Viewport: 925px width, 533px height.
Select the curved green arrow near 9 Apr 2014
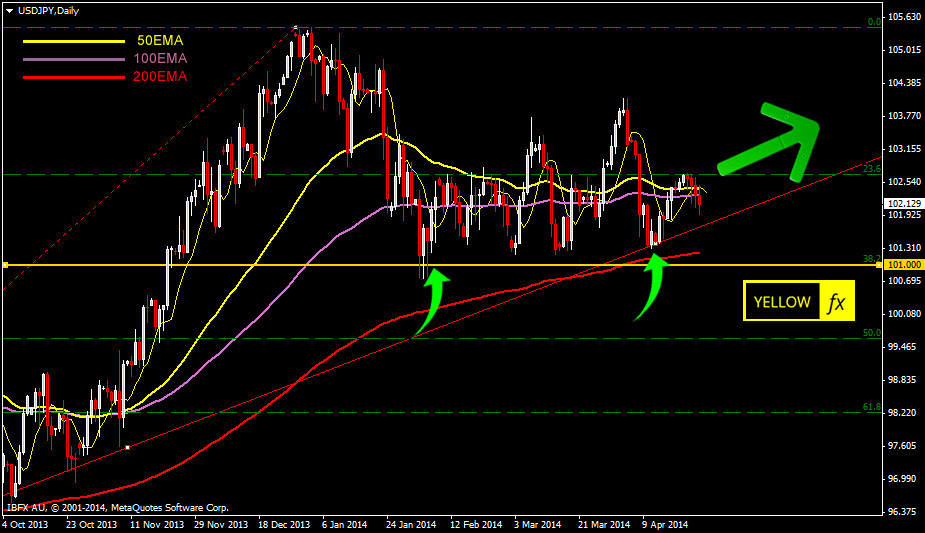pyautogui.click(x=649, y=286)
